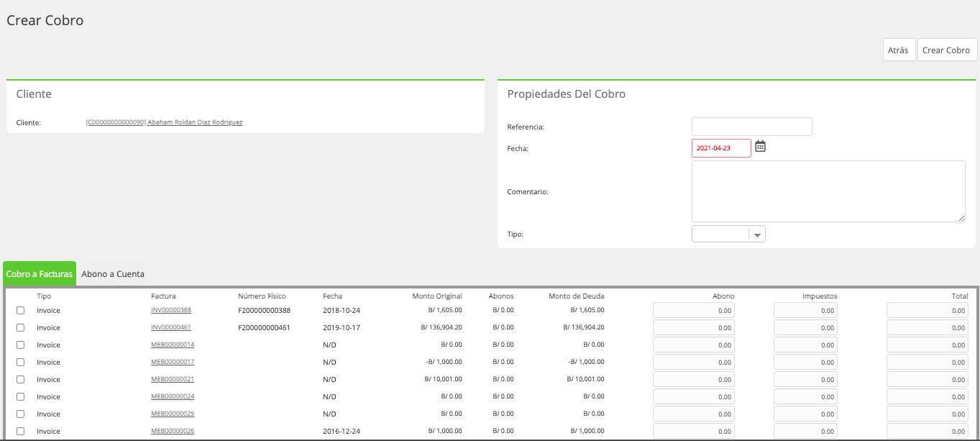Select the Abono field for MEB00000021
This screenshot has width=980, height=441.
pos(694,380)
